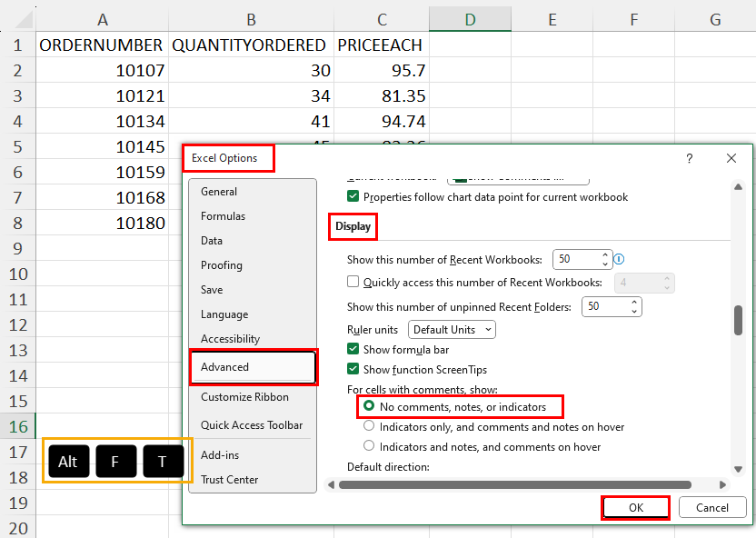Click the cell containing 10134

pyautogui.click(x=102, y=121)
